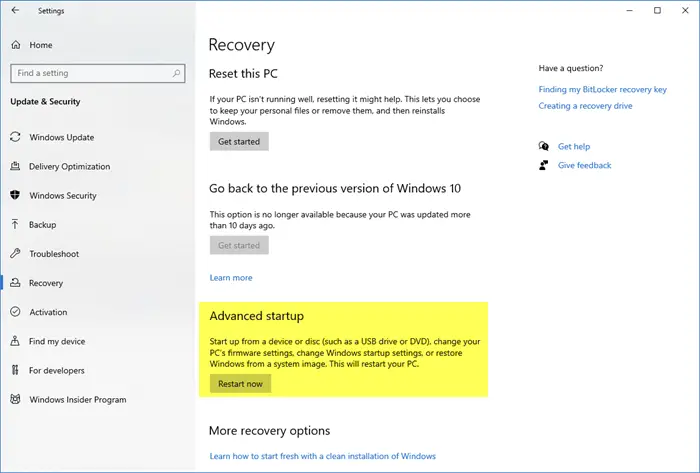
Task: Click the Delivery Optimization icon
Action: [x=16, y=166]
